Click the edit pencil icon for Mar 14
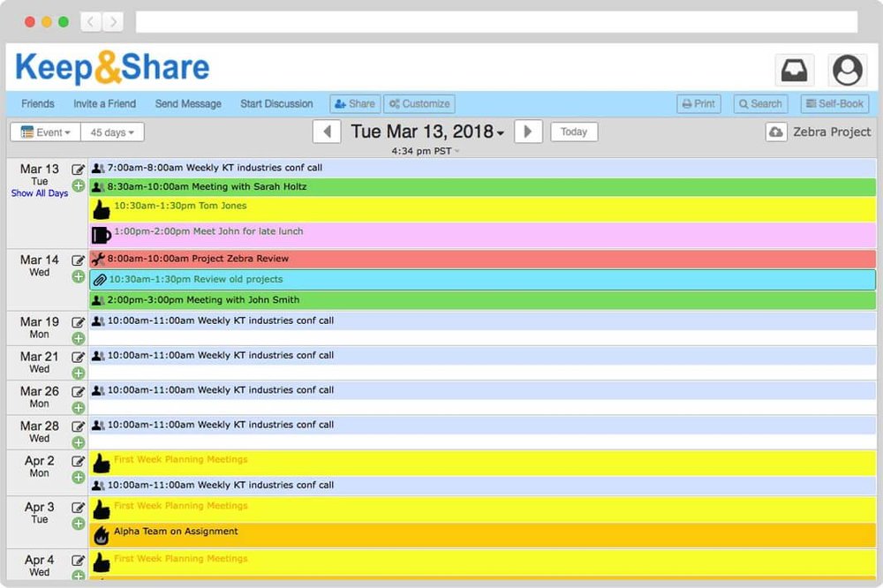883x588 pixels. [78, 260]
